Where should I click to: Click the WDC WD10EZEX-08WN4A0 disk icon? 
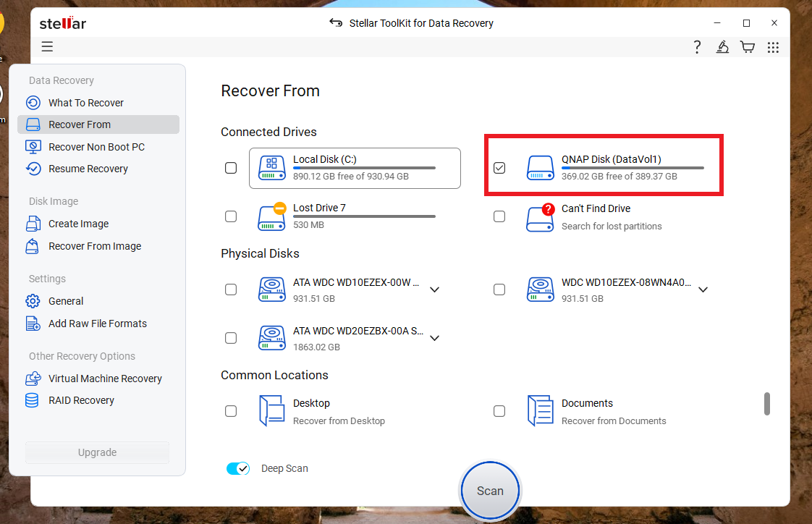540,290
